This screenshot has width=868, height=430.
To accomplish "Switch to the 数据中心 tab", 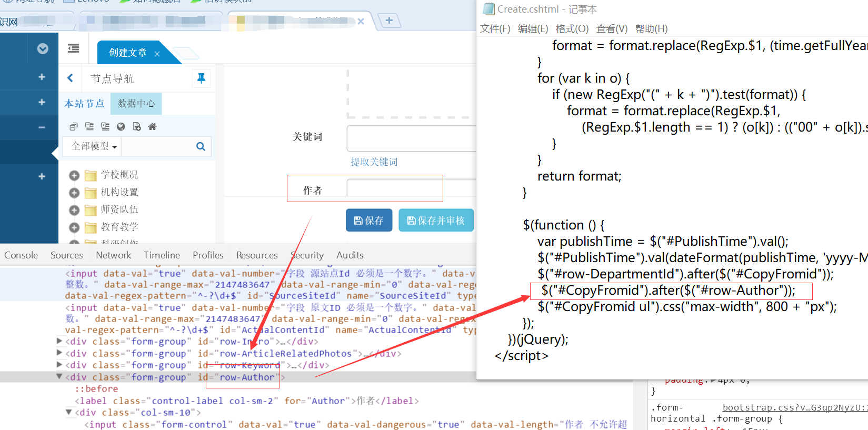I will pyautogui.click(x=136, y=104).
